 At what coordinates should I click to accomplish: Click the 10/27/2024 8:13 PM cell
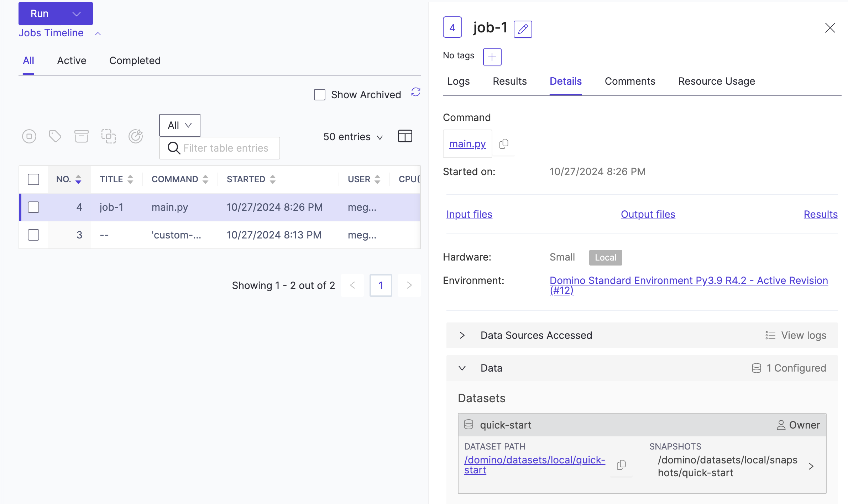[274, 235]
